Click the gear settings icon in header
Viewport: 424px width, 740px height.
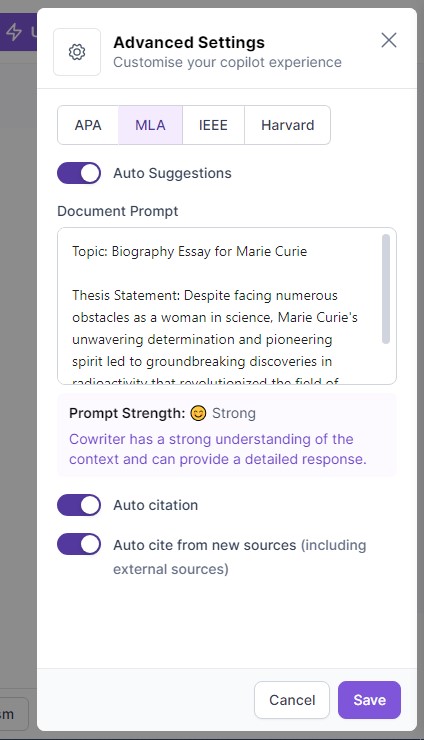pyautogui.click(x=77, y=52)
